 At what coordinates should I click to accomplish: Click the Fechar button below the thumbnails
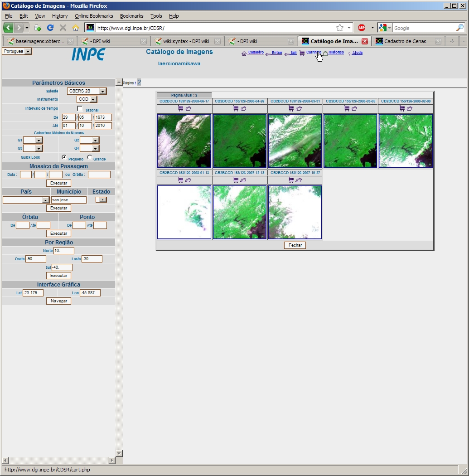(x=295, y=245)
